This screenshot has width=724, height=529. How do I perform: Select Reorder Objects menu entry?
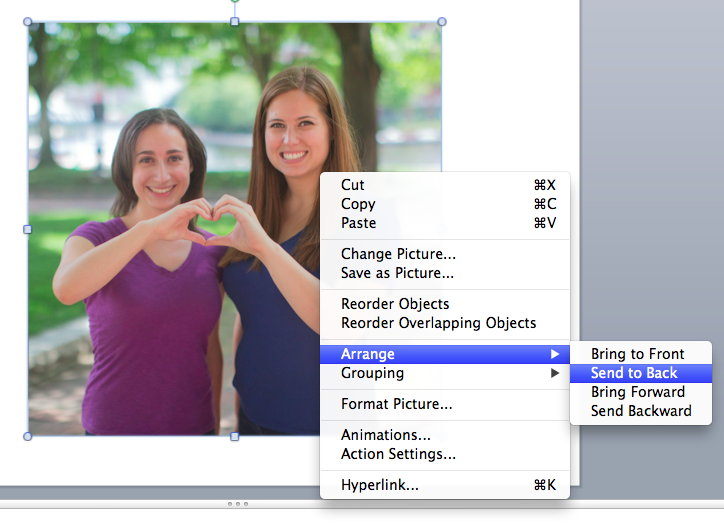coord(395,304)
